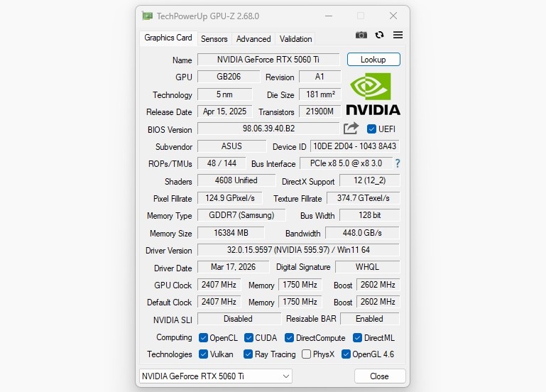This screenshot has width=546, height=392.
Task: Click the GPU Clock field 2407 MHz
Action: (219, 285)
